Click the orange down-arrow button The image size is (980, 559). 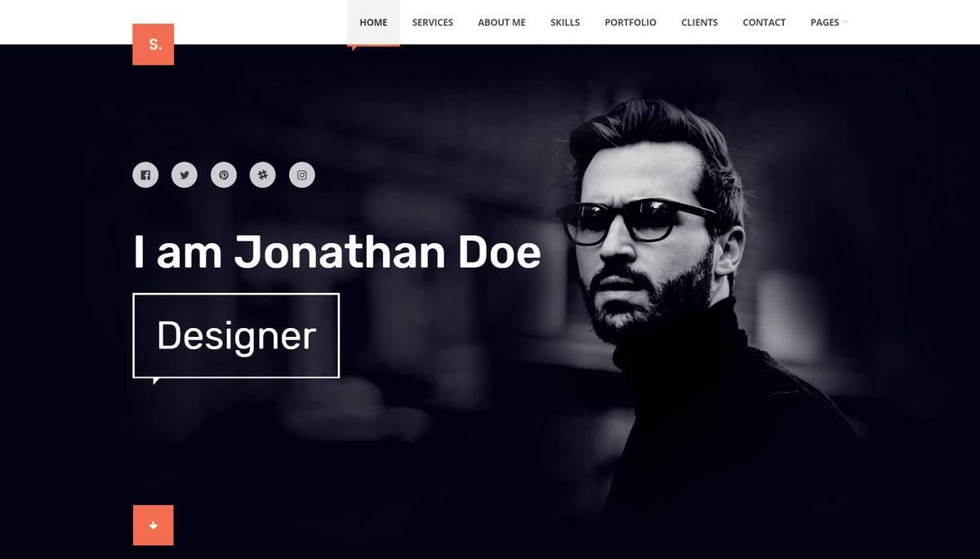click(x=154, y=526)
